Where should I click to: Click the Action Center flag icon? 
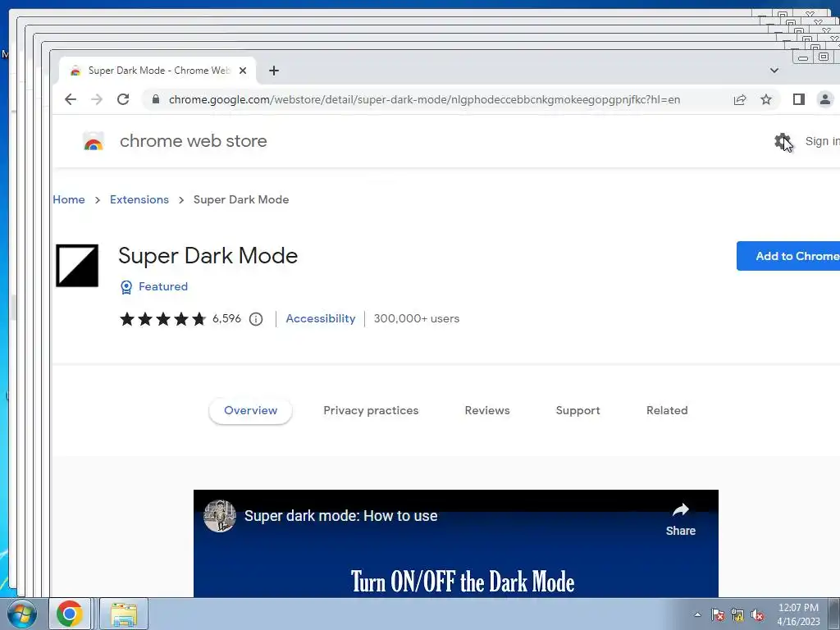[717, 614]
